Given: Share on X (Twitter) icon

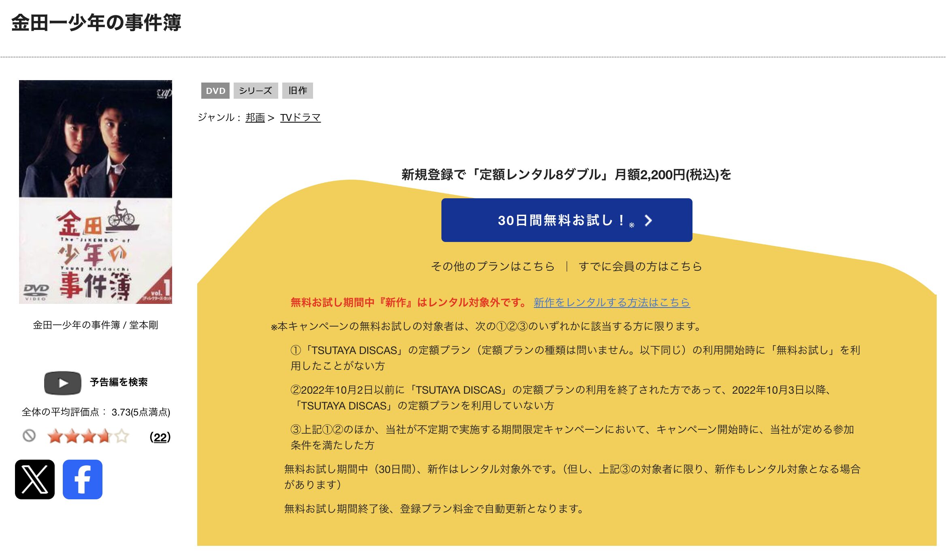Looking at the screenshot, I should tap(35, 479).
